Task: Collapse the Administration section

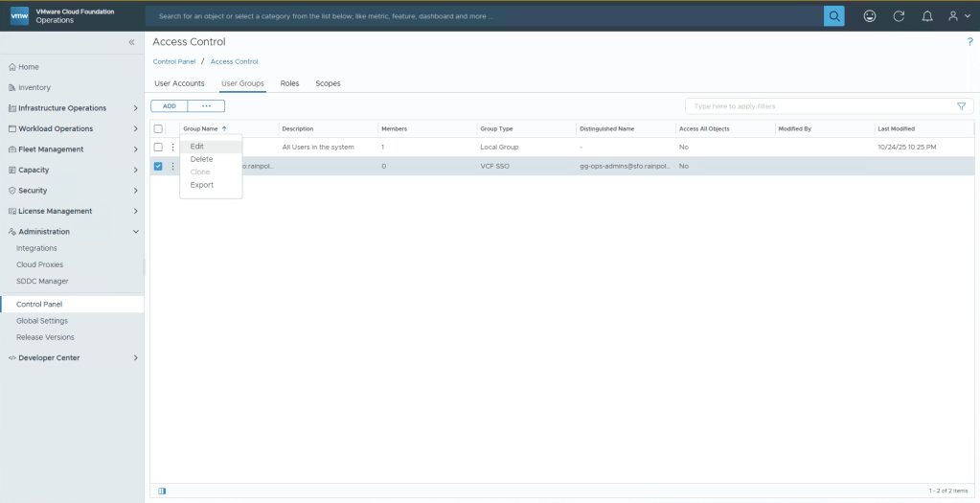Action: (x=135, y=232)
